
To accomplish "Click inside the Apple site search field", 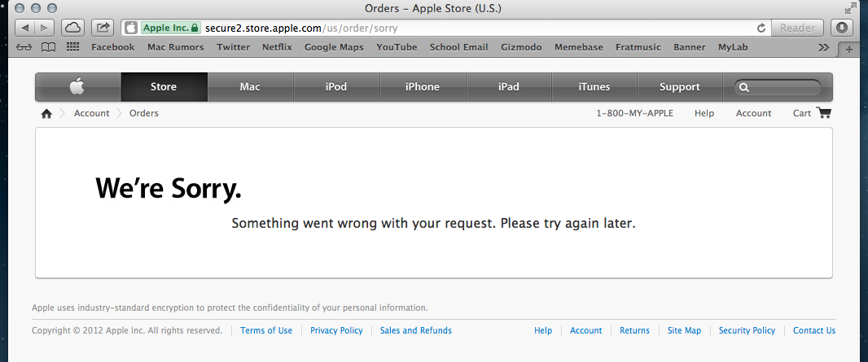I will [778, 87].
